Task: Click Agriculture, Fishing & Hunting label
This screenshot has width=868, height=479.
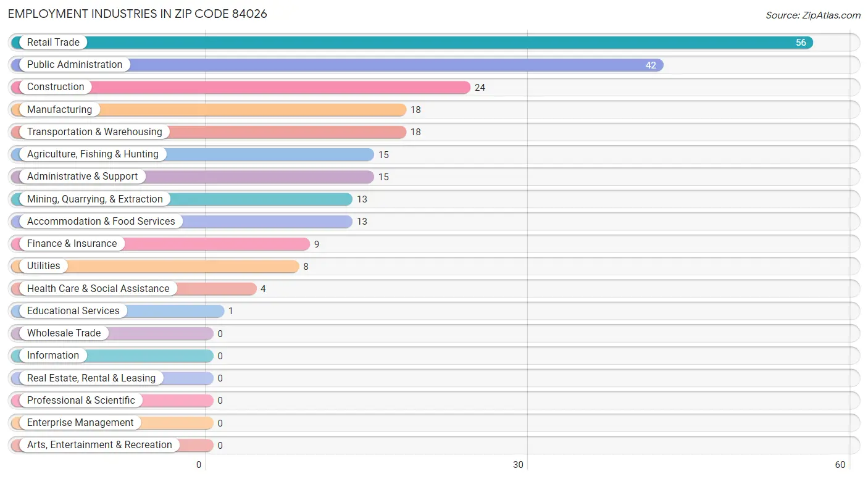Action: pos(93,154)
